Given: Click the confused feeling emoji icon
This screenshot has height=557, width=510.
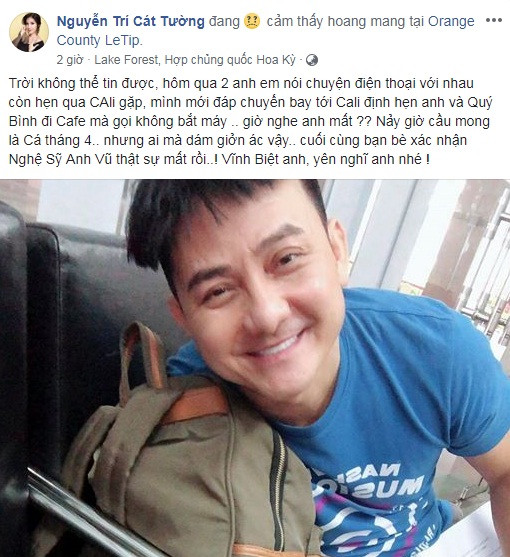Looking at the screenshot, I should pos(252,21).
